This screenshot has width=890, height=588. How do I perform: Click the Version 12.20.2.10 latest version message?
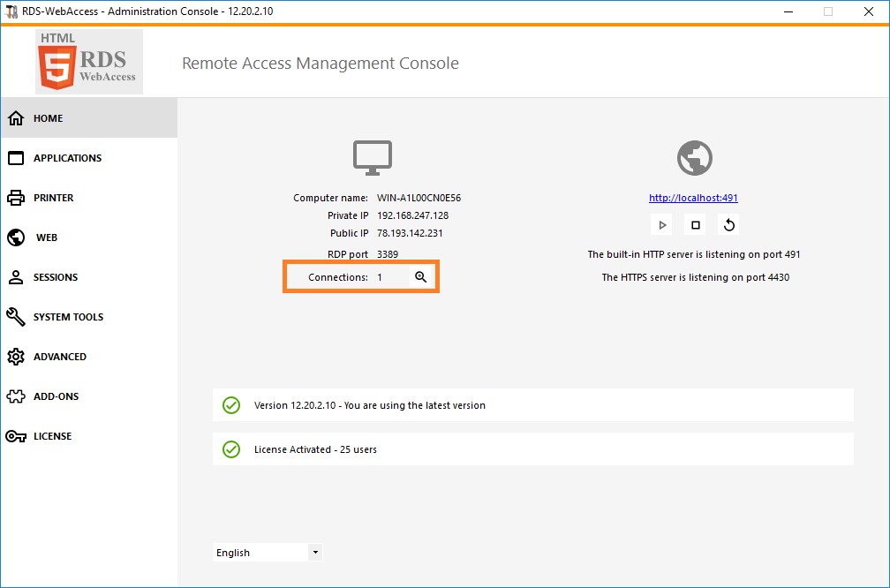coord(369,405)
